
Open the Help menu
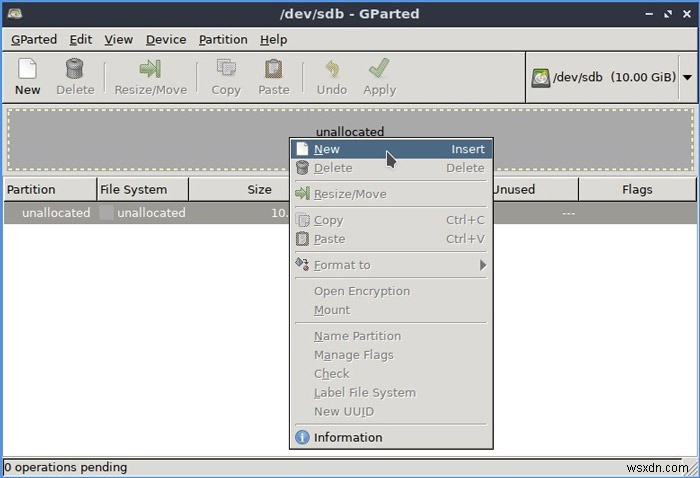coord(274,40)
